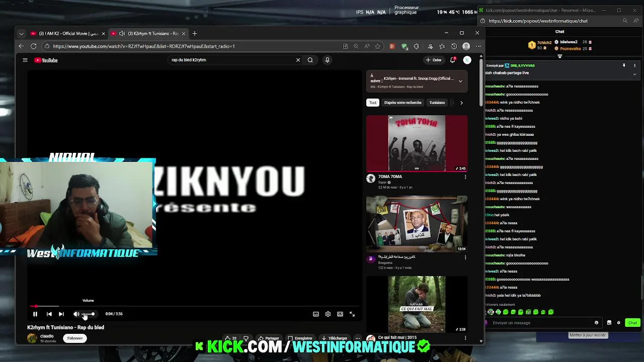Select the Tout filter chip
Viewport: 644px width, 362px height.
click(373, 103)
